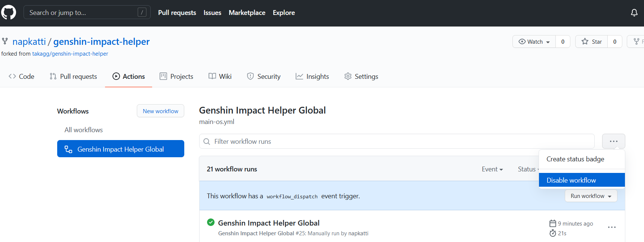The width and height of the screenshot is (644, 242).
Task: Open the Wiki tab
Action: point(220,77)
